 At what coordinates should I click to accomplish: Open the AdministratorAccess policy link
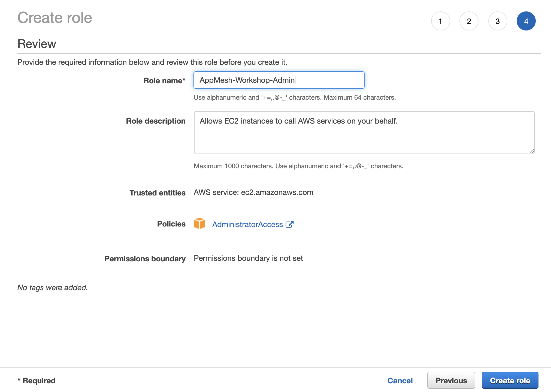(247, 224)
